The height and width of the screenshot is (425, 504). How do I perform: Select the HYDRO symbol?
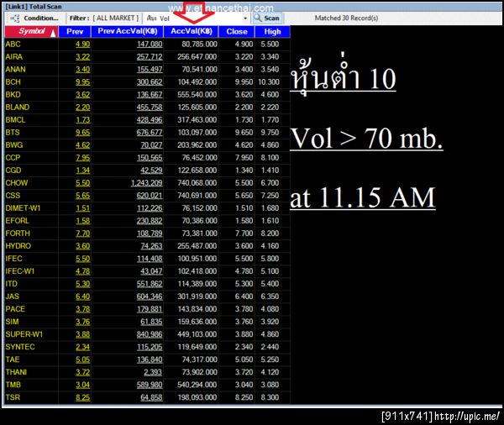[18, 246]
